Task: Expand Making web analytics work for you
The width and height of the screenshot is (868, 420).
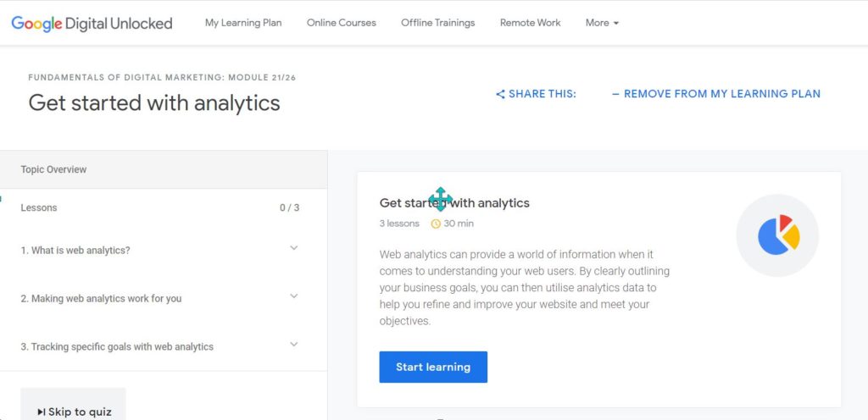Action: coord(294,296)
